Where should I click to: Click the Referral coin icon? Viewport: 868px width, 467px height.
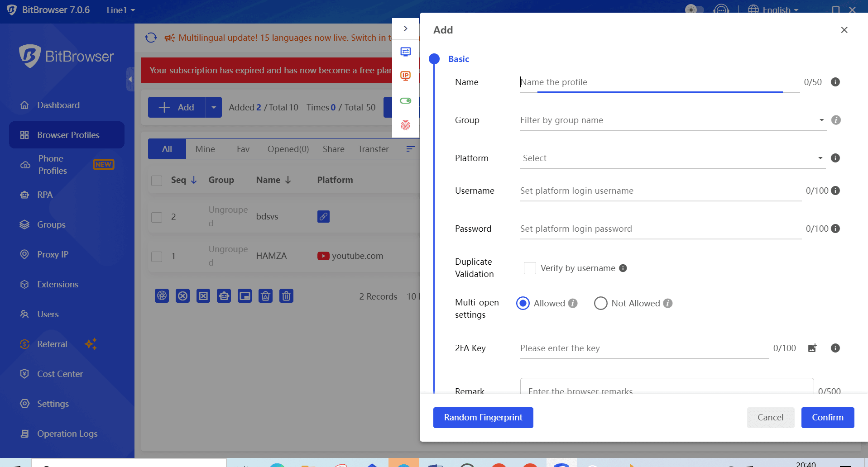click(25, 344)
